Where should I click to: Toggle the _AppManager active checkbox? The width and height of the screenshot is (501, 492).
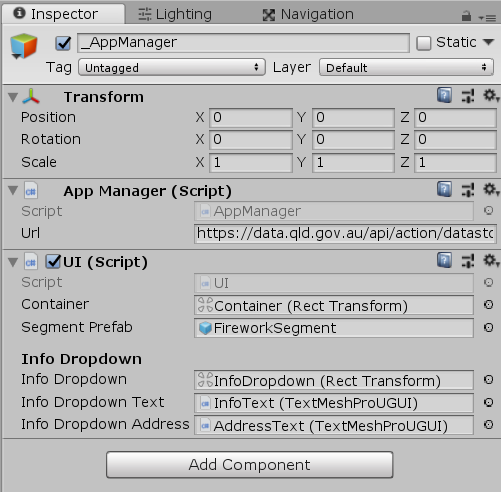63,43
